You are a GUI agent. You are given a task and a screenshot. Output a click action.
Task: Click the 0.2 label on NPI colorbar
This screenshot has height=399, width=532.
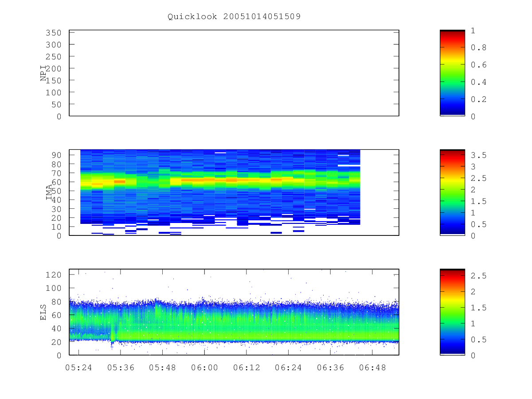tap(479, 99)
